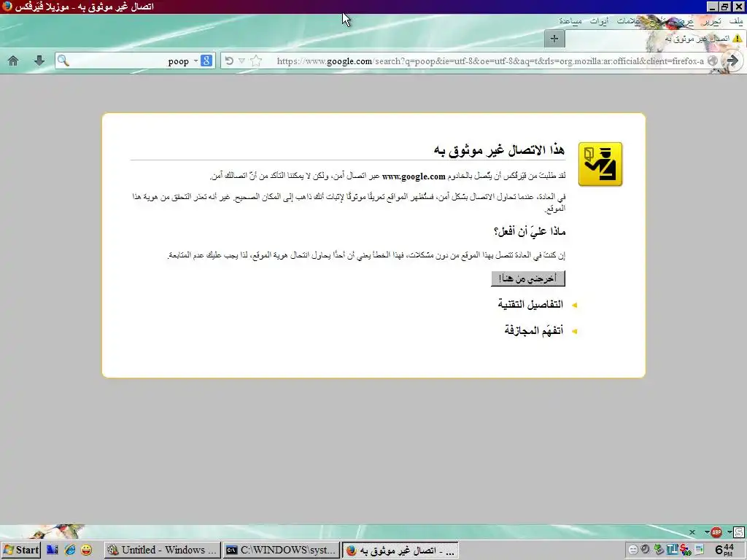Click the red S tray icon
Screen dimensions: 747x560
point(686,550)
